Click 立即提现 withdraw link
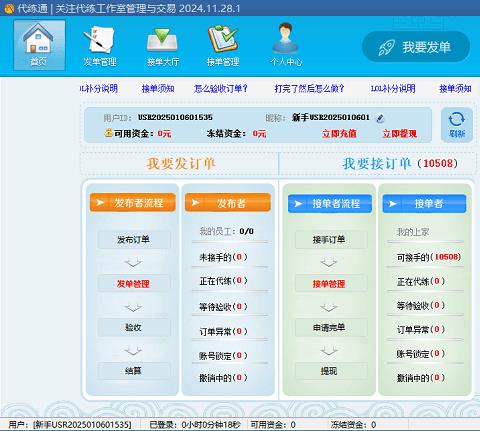This screenshot has height=431, width=480. tap(400, 134)
